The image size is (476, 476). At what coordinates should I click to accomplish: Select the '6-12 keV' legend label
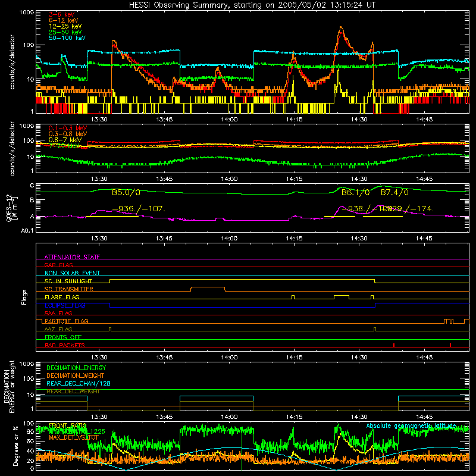tap(64, 20)
